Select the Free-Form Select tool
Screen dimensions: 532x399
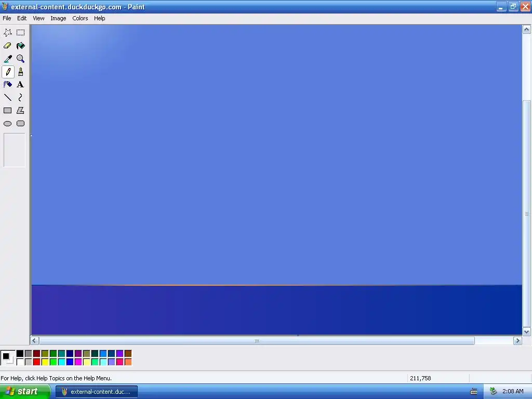pyautogui.click(x=8, y=33)
